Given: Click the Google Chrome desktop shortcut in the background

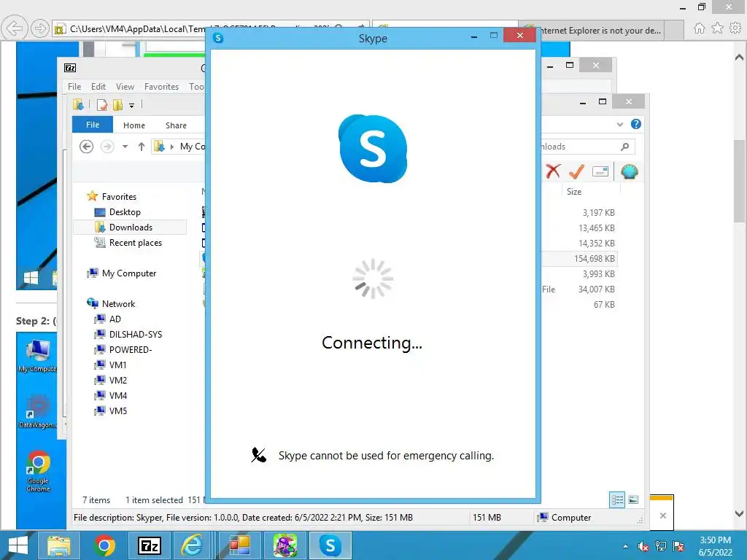Looking at the screenshot, I should tap(38, 472).
